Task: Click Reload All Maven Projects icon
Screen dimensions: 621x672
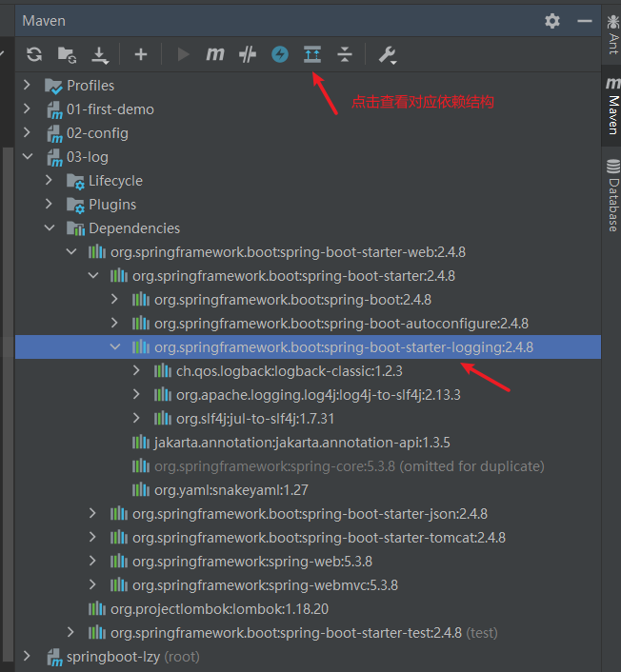Action: tap(34, 54)
